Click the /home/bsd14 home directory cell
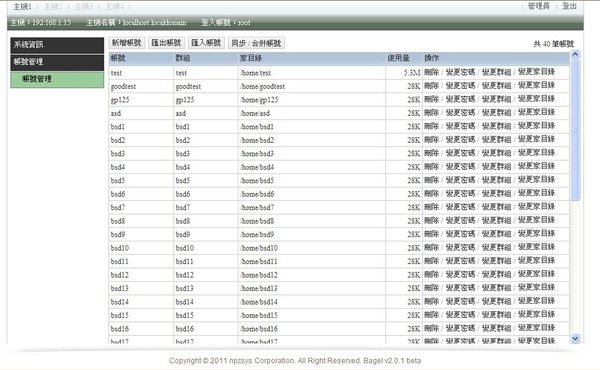Screen dimensions: 600x370 click(312, 302)
